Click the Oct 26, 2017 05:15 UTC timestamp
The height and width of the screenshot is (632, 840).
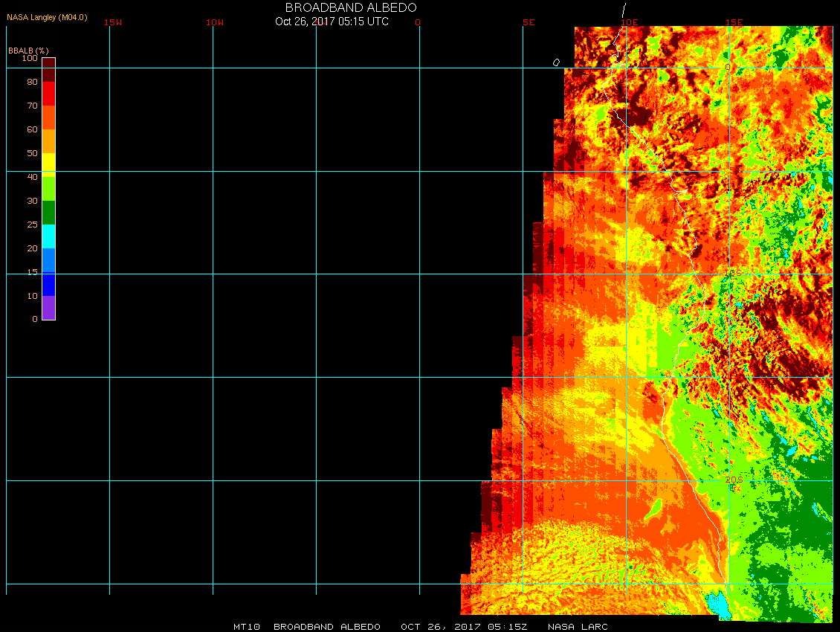click(332, 22)
